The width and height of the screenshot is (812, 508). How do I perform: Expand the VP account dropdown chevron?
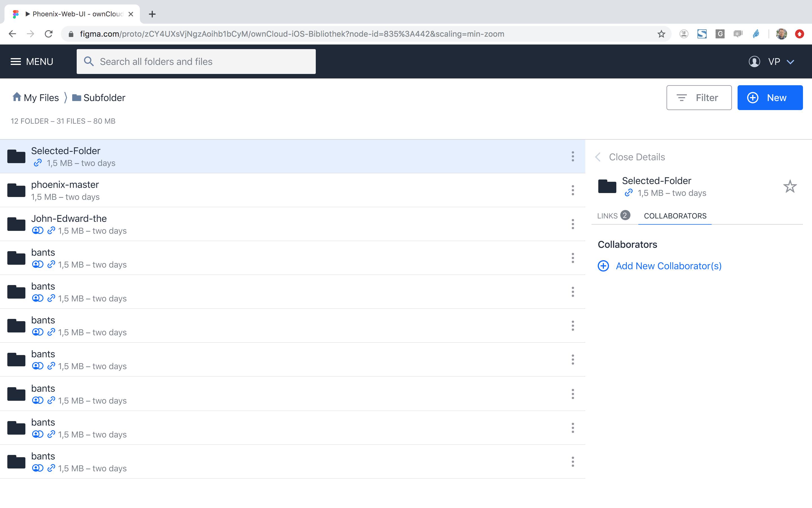point(791,62)
